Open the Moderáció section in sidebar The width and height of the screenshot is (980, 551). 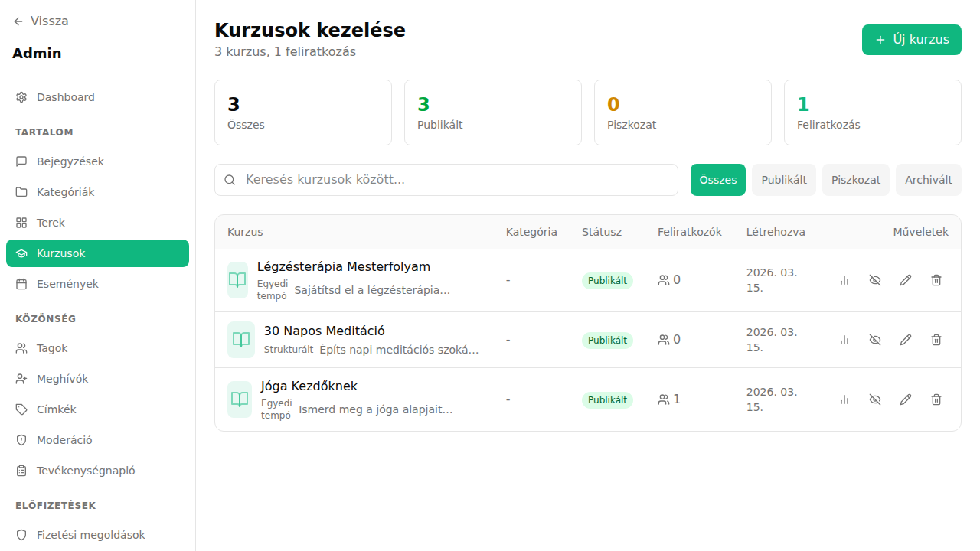point(65,439)
